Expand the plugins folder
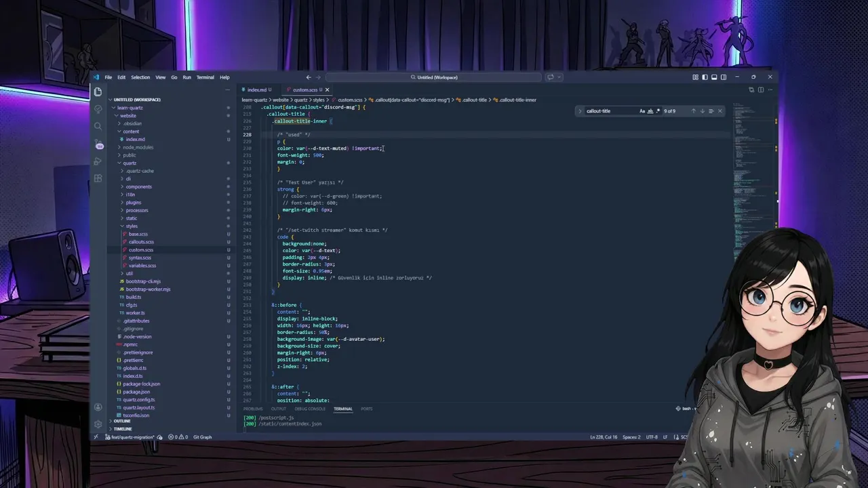This screenshot has width=868, height=488. click(133, 202)
